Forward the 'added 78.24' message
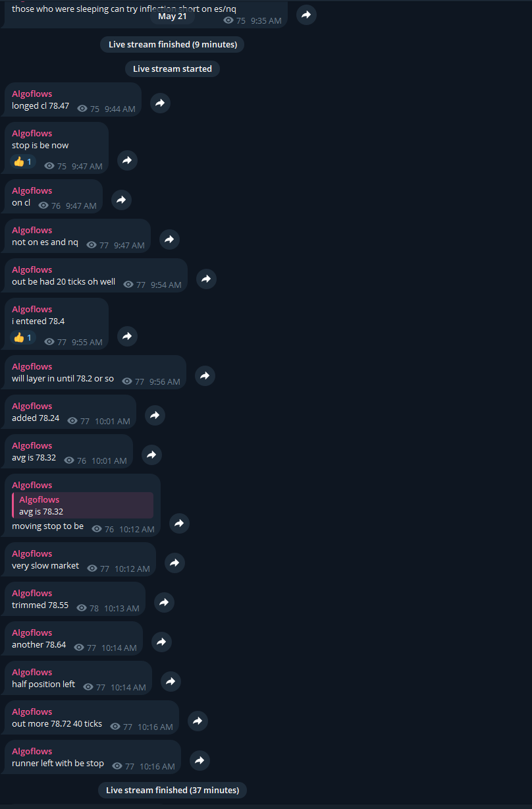 (x=155, y=415)
